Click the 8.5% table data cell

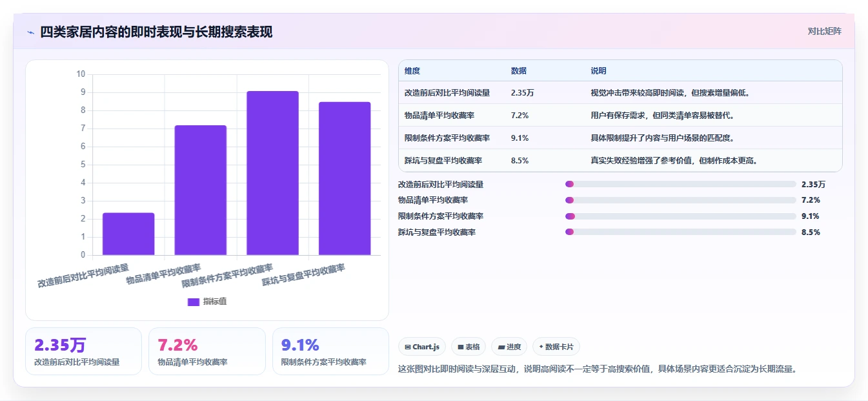pos(520,161)
